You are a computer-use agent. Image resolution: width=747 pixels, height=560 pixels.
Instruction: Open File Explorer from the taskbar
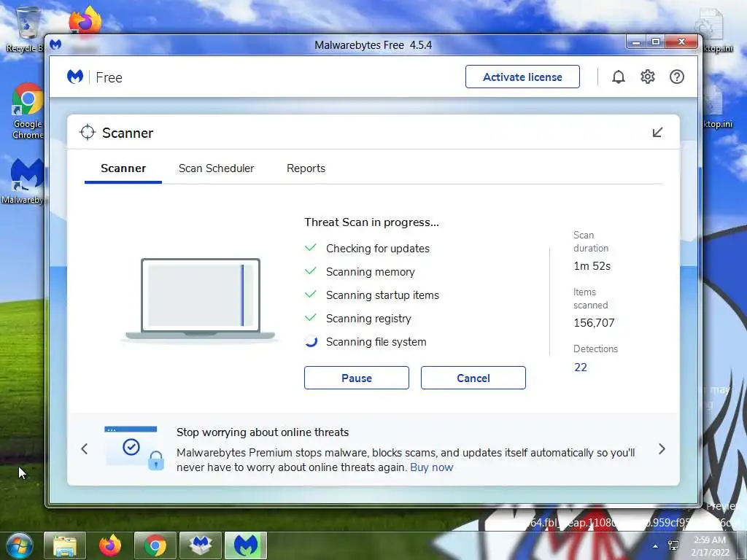pos(65,545)
